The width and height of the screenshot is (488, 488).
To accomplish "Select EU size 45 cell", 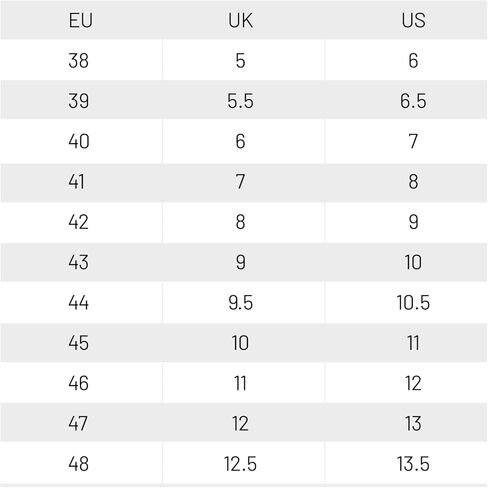I will click(79, 343).
